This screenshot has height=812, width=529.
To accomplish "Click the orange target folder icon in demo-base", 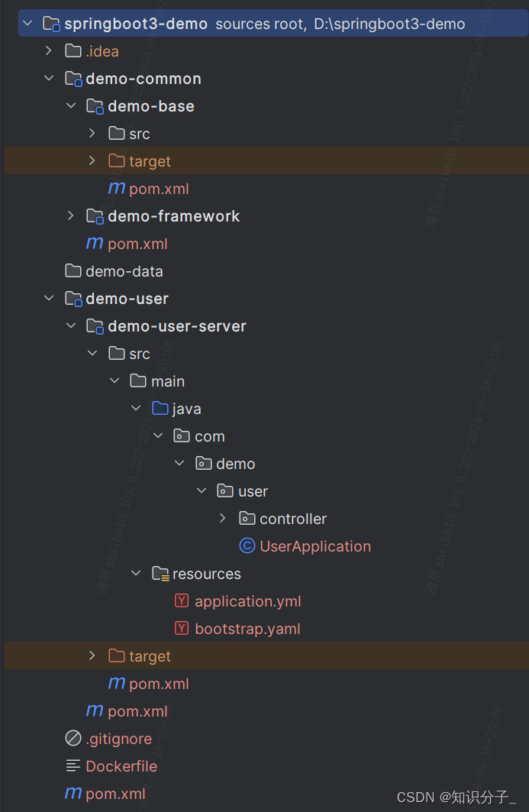I will point(117,160).
